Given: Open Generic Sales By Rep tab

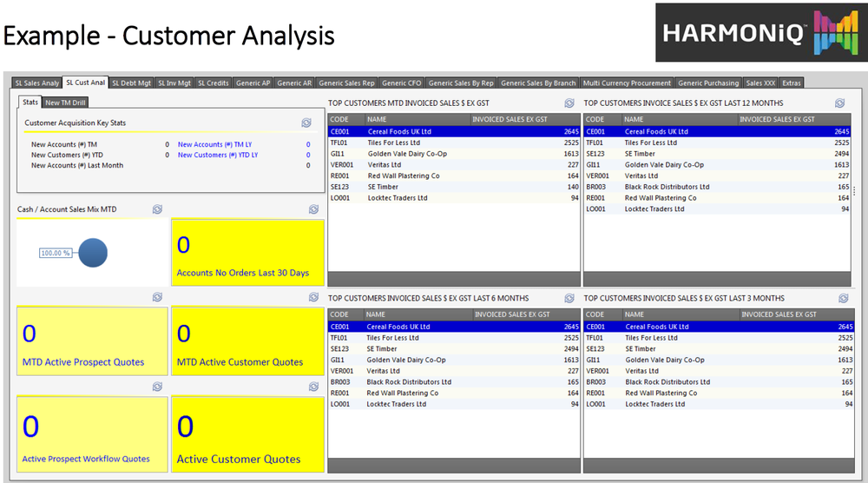Looking at the screenshot, I should pyautogui.click(x=461, y=83).
